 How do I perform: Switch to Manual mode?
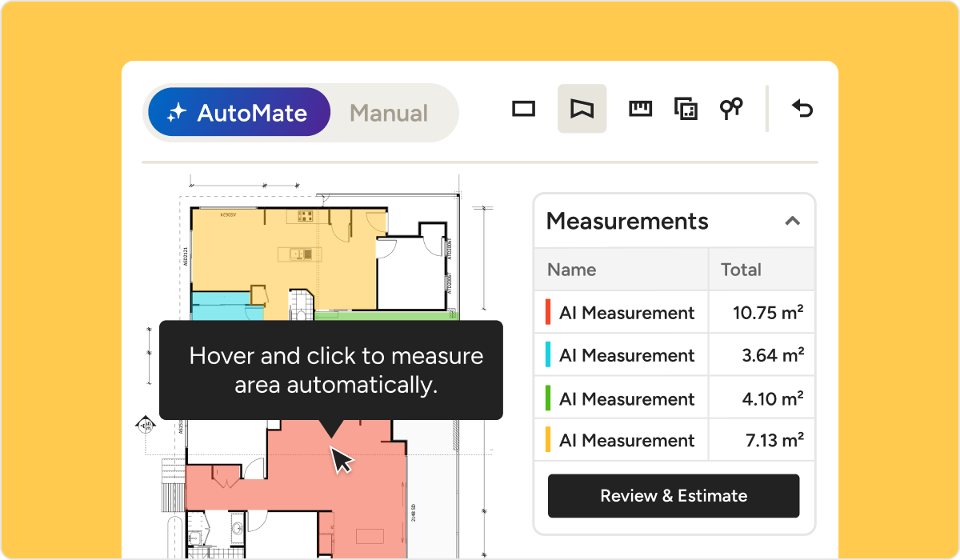click(x=389, y=113)
